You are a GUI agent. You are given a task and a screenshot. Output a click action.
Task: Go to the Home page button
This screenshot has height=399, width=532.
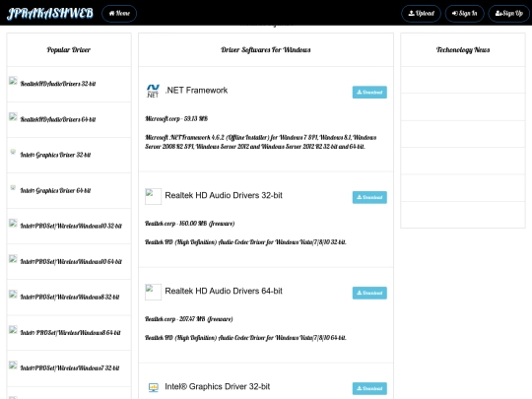tap(119, 14)
